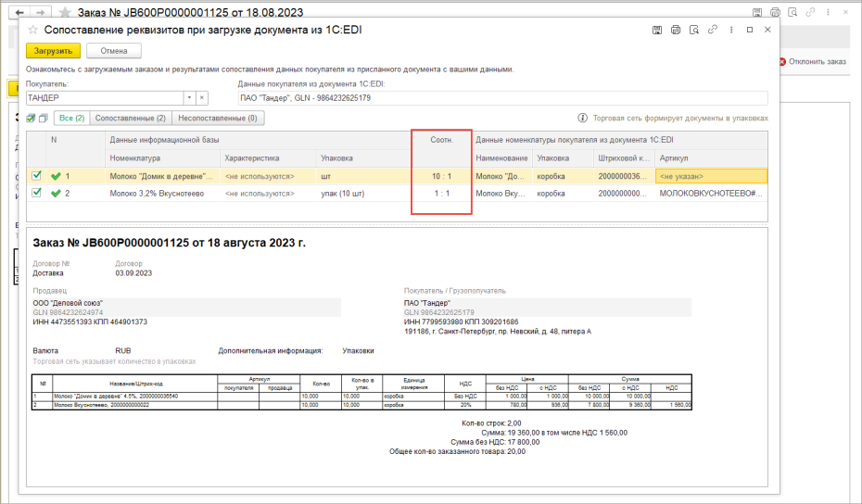Viewport: 862px width, 504px height.
Task: Click ratio cell 1 : 1
Action: tap(441, 194)
